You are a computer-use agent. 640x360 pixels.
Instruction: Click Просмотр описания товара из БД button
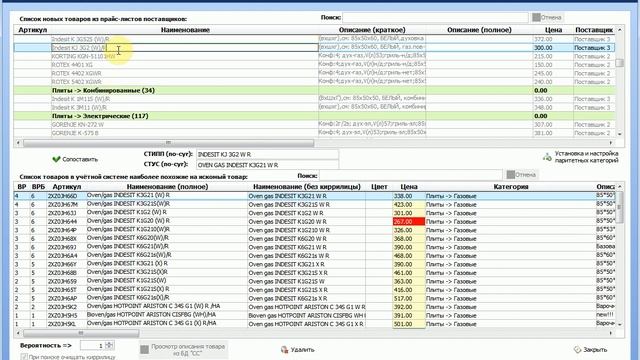point(183,350)
